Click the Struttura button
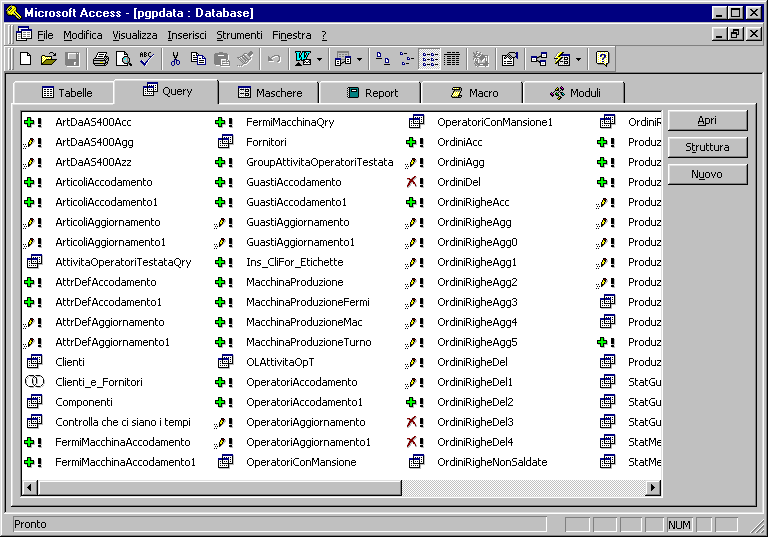This screenshot has width=768, height=537. coord(707,147)
